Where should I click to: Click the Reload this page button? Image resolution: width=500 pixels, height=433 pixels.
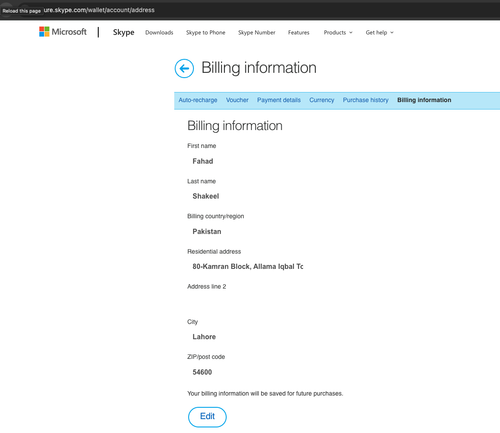21,11
